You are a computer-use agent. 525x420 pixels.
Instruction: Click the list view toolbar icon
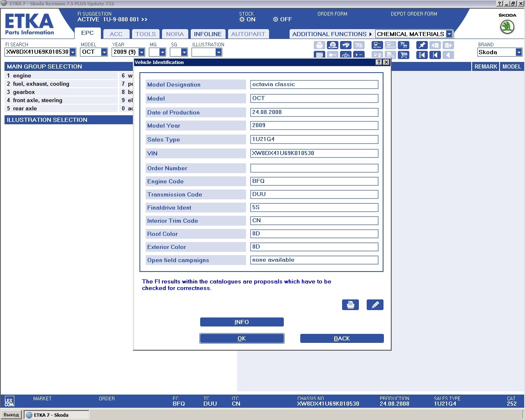(x=320, y=55)
